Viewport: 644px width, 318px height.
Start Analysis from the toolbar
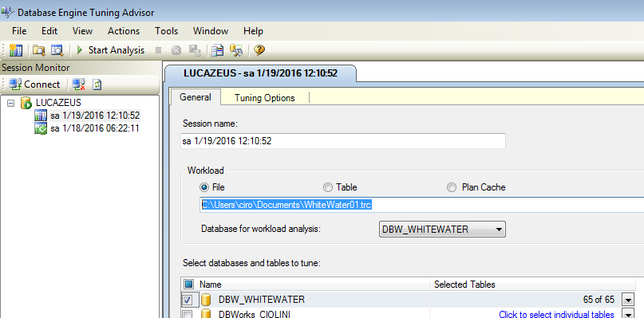[x=110, y=50]
